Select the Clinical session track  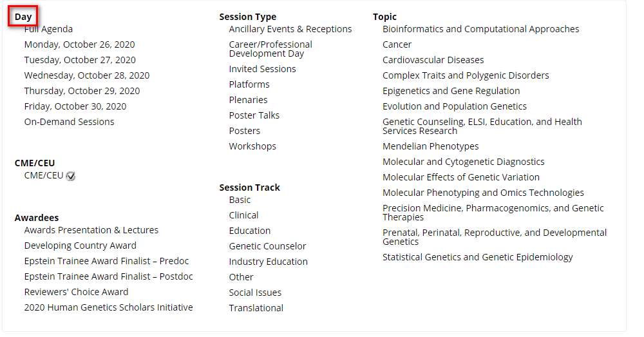[243, 215]
